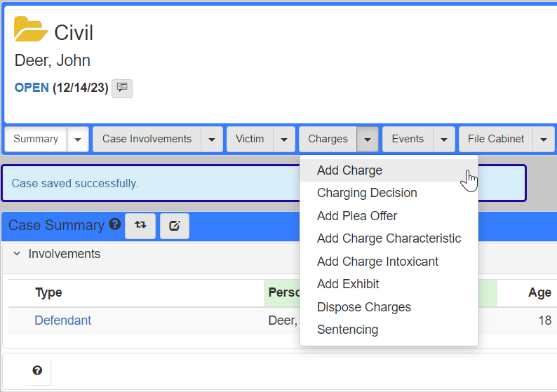Select Sentencing menu entry

click(x=347, y=330)
